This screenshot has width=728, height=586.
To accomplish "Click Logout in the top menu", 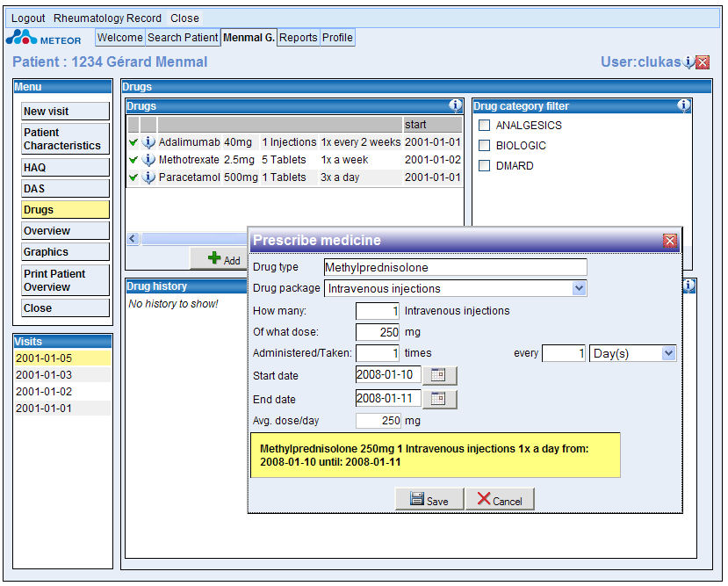I will [x=28, y=18].
